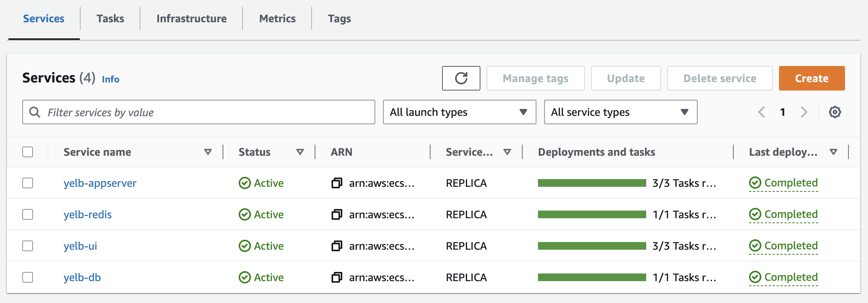868x303 pixels.
Task: Switch to the Tasks tab
Action: (110, 19)
